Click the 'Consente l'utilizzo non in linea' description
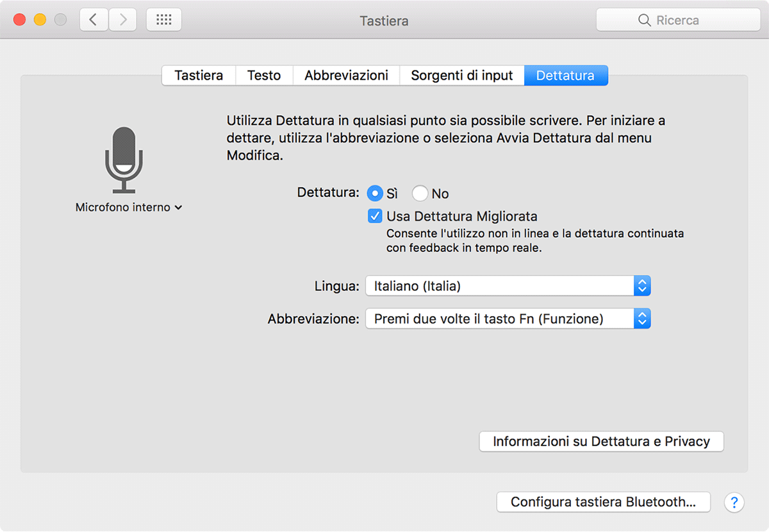The image size is (769, 532). (535, 240)
